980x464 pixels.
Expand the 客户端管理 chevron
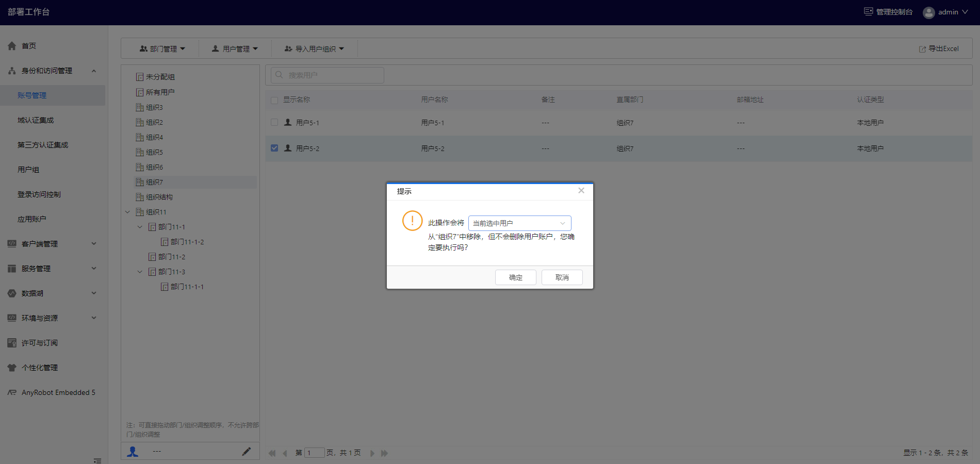(x=94, y=244)
